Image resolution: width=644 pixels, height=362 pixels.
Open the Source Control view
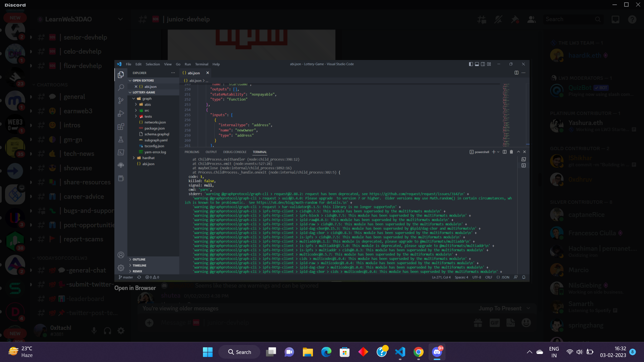(x=121, y=100)
